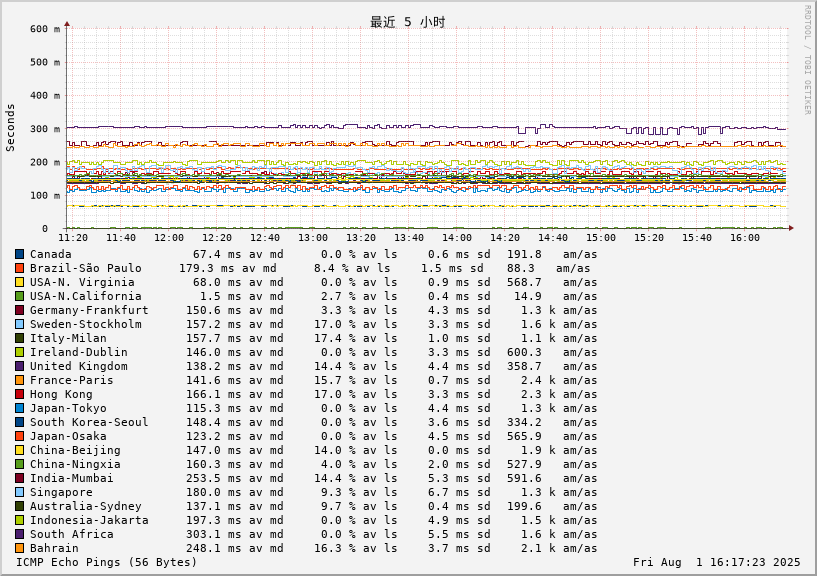Select the China-Ningxia label
817x576 pixels.
point(75,464)
